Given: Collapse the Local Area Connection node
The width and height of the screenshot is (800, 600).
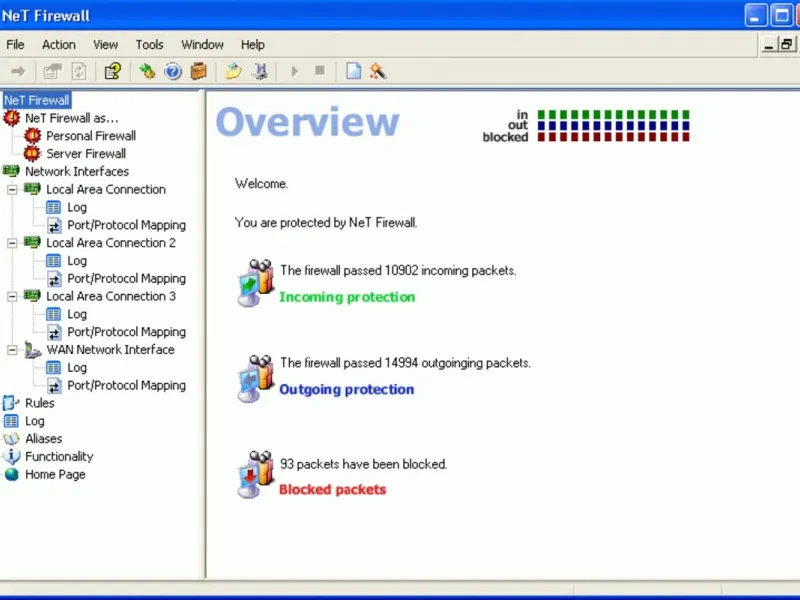Looking at the screenshot, I should pos(12,189).
